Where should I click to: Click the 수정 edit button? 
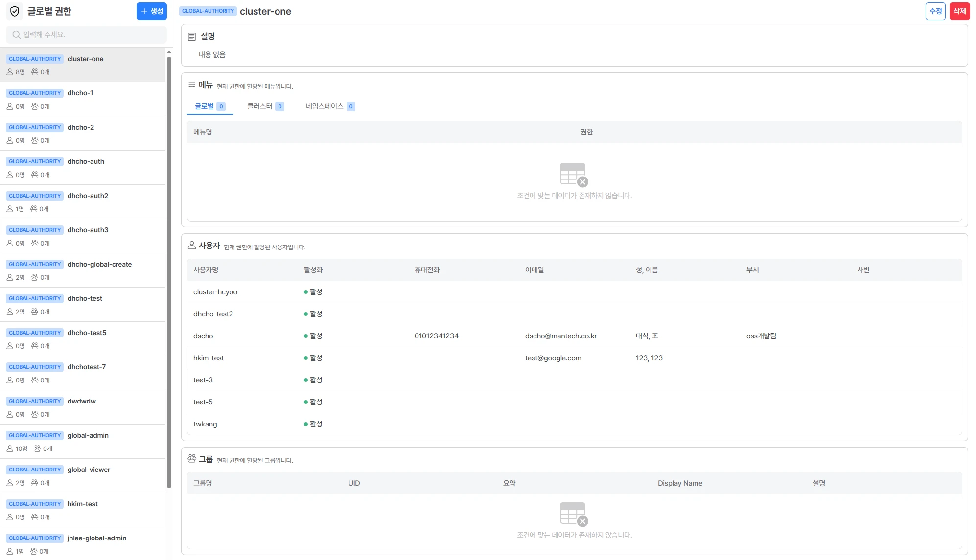pyautogui.click(x=935, y=11)
